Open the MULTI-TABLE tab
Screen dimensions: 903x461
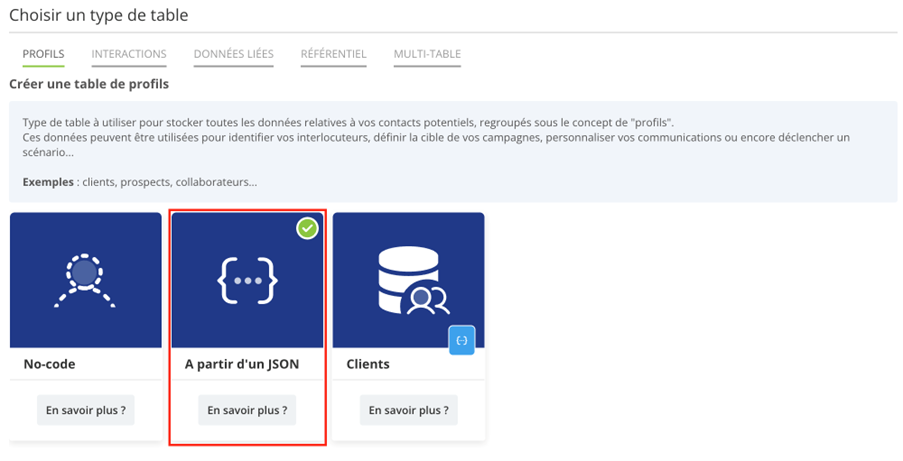[427, 54]
